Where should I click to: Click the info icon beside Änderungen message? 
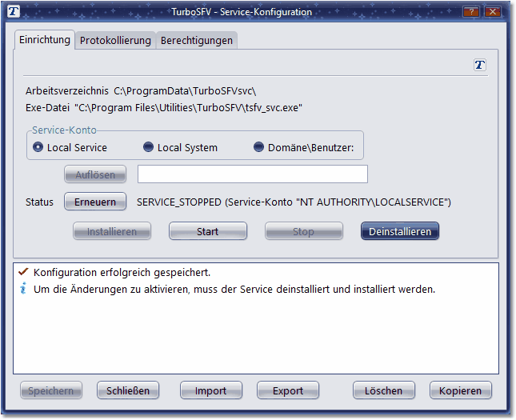click(x=23, y=288)
